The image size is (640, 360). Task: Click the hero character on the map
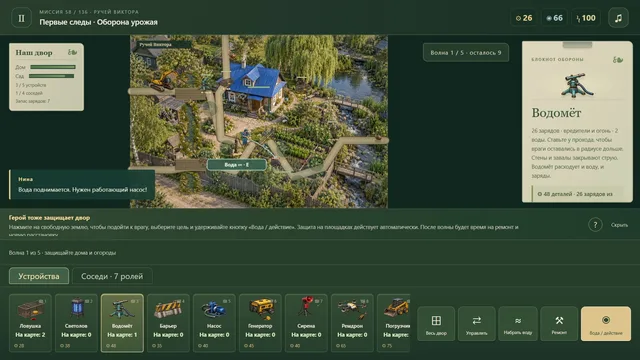point(245,137)
